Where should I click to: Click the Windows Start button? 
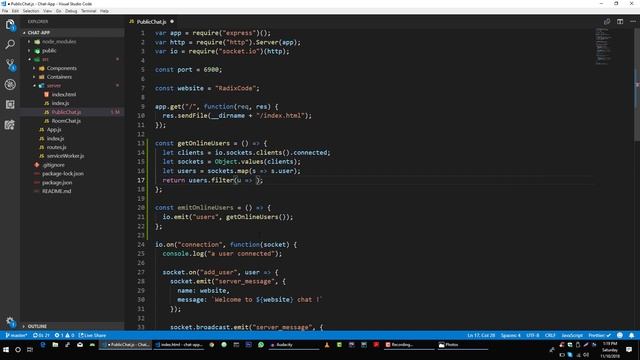6,350
